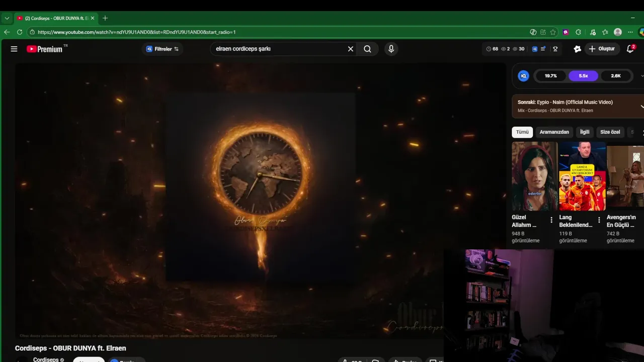The width and height of the screenshot is (644, 362).
Task: Open the YouTube guide hamburger menu
Action: pyautogui.click(x=14, y=49)
